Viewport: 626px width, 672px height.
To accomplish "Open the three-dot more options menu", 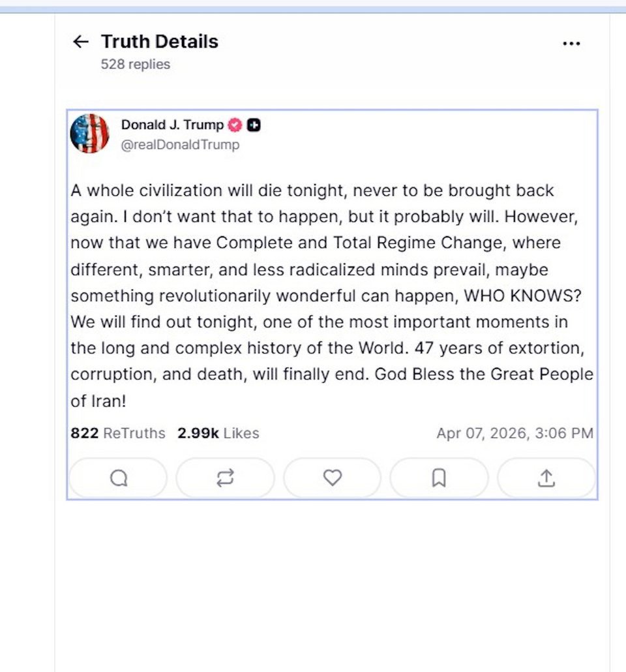I will pos(571,43).
